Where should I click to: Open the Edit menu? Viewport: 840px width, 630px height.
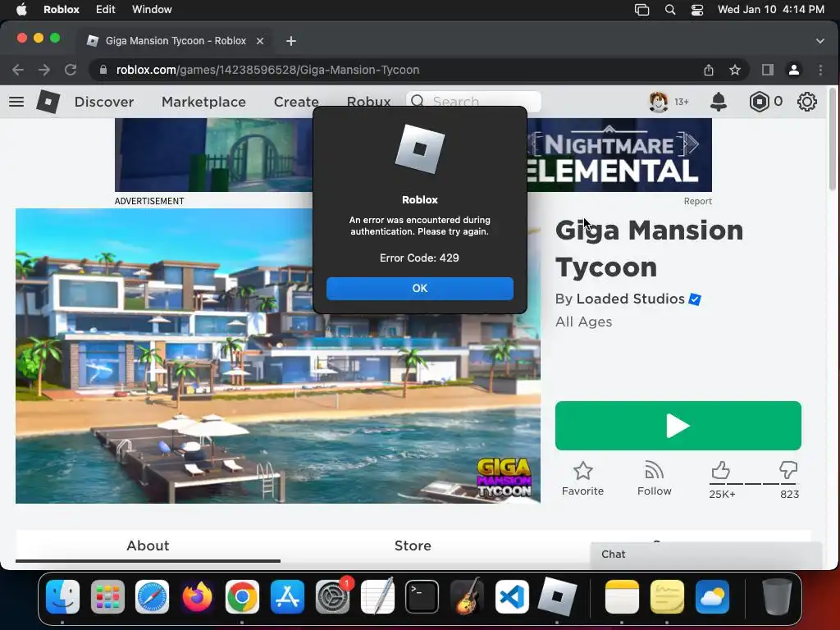tap(106, 9)
